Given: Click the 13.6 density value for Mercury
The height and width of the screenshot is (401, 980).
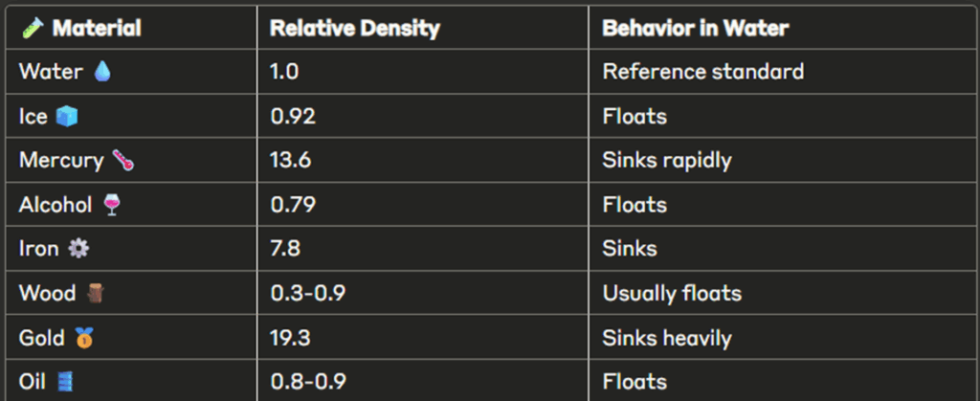Looking at the screenshot, I should pyautogui.click(x=291, y=161).
